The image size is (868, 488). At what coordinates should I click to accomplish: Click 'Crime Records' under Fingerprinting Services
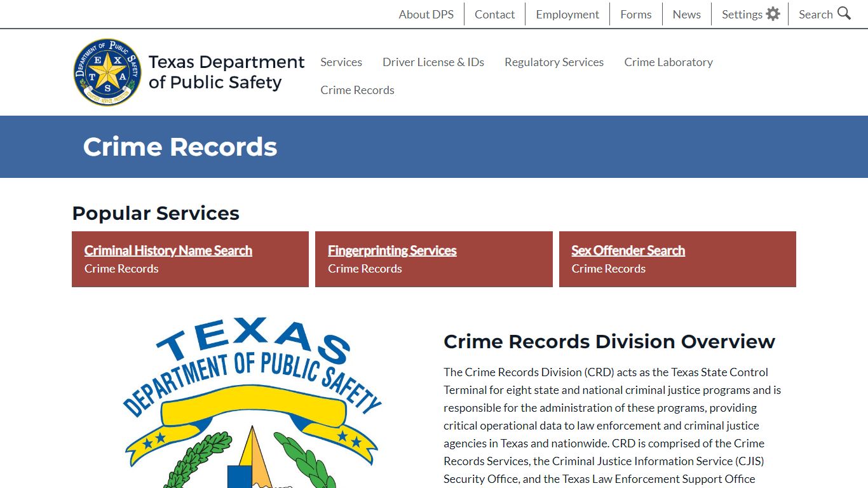[x=365, y=268]
